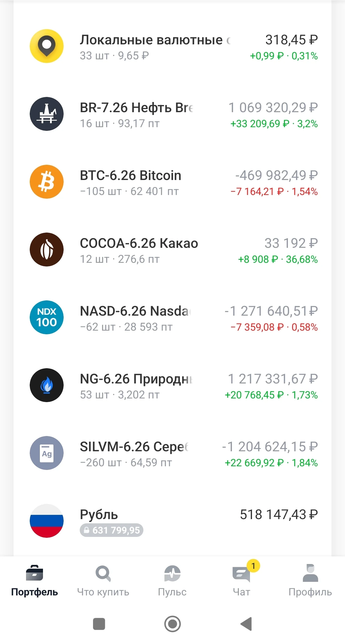
Task: Tap the yellow location pin fund icon
Action: pyautogui.click(x=47, y=46)
